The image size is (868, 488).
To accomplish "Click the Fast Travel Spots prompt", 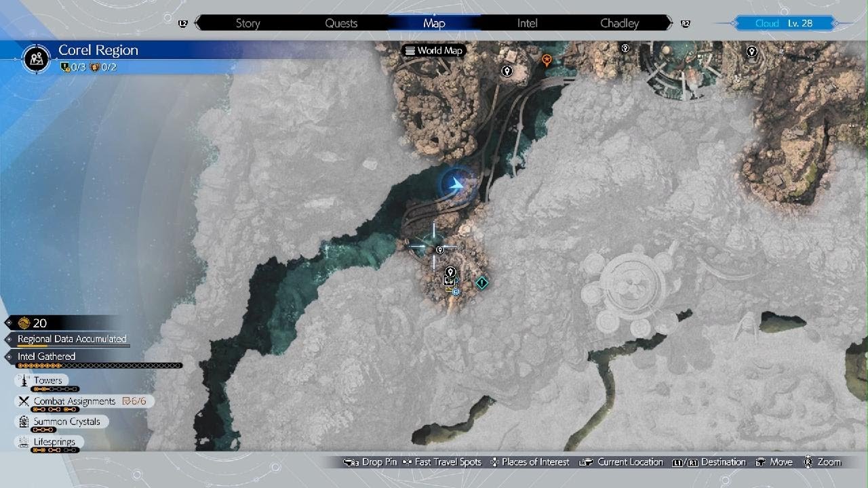I will point(442,462).
